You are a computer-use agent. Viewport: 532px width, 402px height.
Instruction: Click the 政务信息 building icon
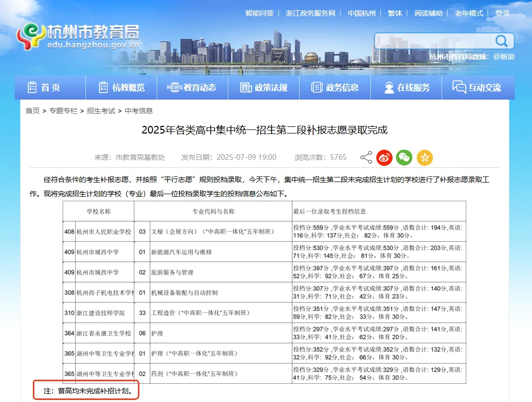317,87
